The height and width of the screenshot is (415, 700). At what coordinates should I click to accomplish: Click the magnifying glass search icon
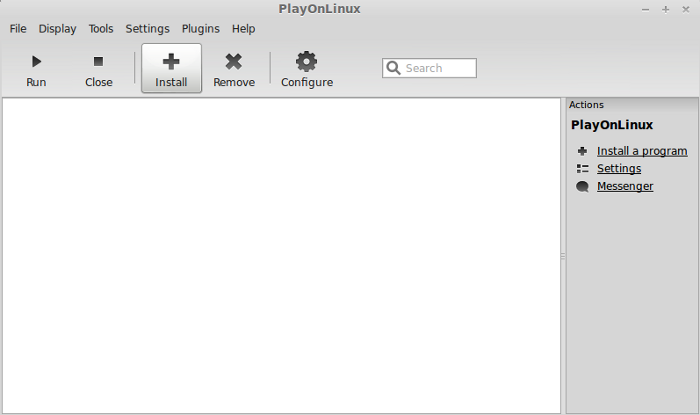pos(393,68)
